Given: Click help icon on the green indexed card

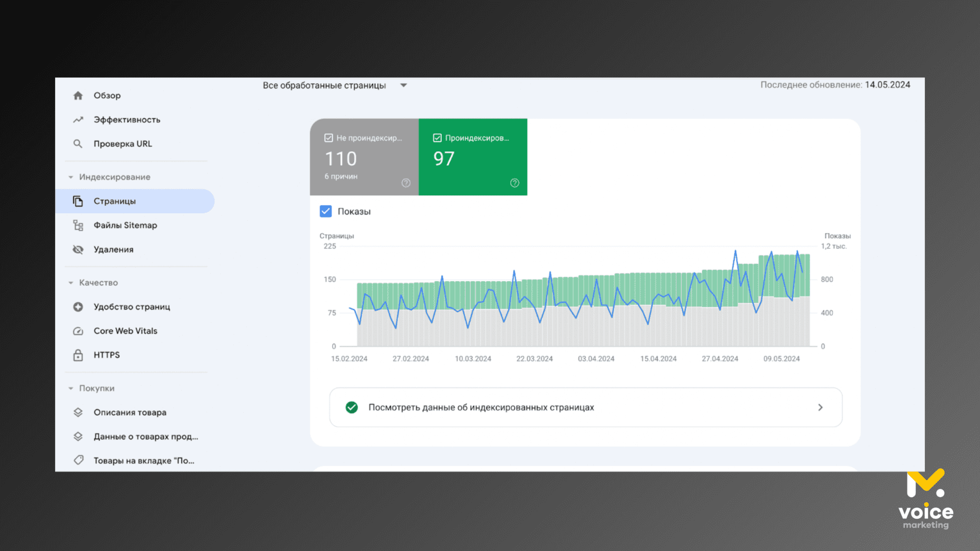Looking at the screenshot, I should [x=514, y=183].
